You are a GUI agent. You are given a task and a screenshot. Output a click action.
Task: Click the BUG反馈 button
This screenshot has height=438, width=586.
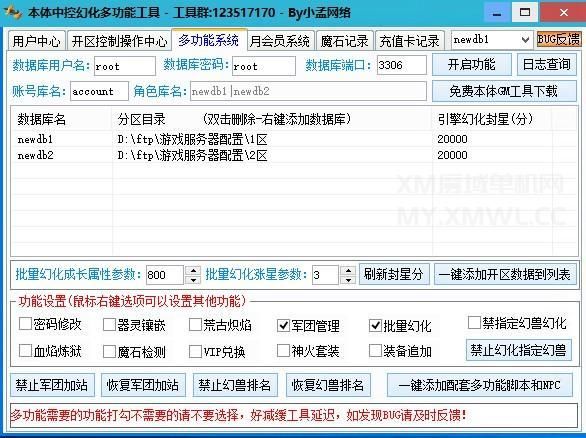558,39
